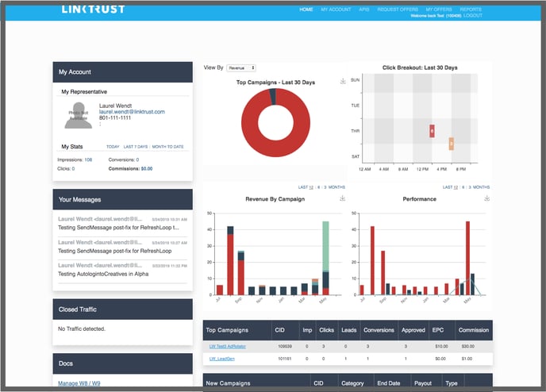Click the tall green bar in Revenue chart
This screenshot has height=392, width=546.
click(325, 246)
